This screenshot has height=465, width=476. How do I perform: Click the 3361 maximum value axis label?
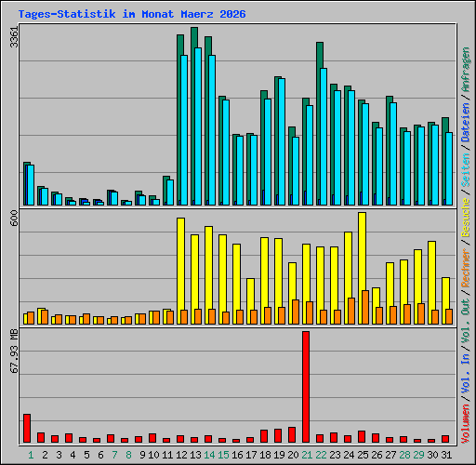click(14, 37)
